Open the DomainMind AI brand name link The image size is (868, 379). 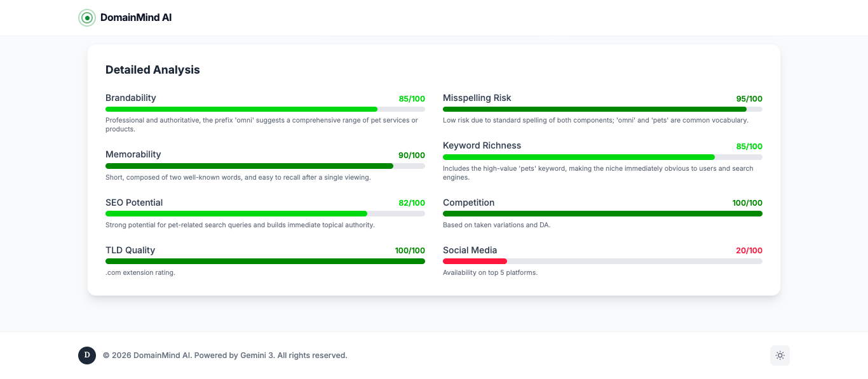[136, 18]
